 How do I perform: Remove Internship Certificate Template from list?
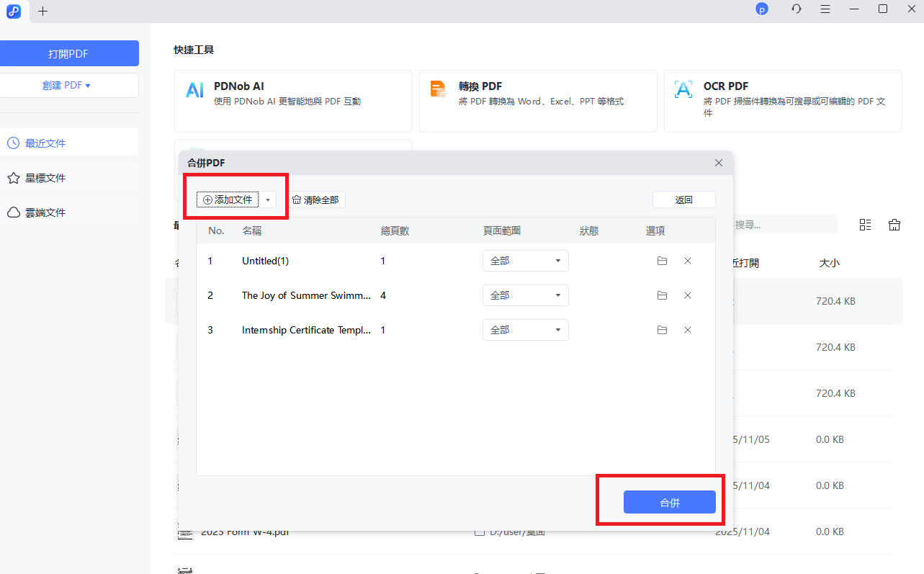(687, 330)
